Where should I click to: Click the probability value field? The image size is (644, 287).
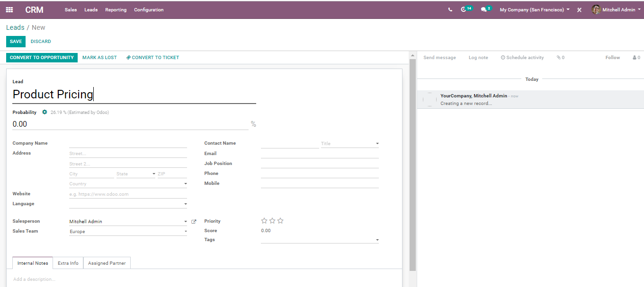click(x=130, y=124)
